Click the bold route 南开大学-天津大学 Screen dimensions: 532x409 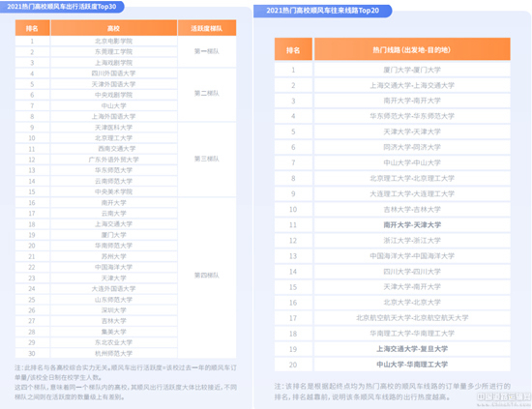(412, 225)
